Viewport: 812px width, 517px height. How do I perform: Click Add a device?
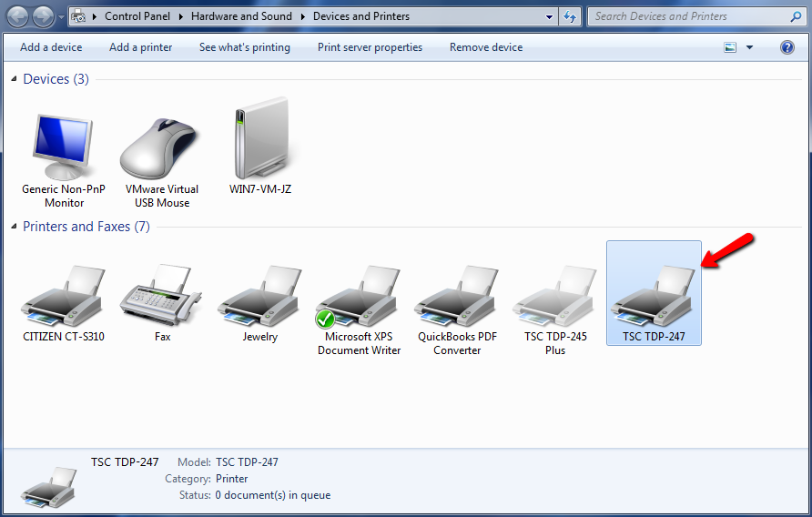[51, 47]
